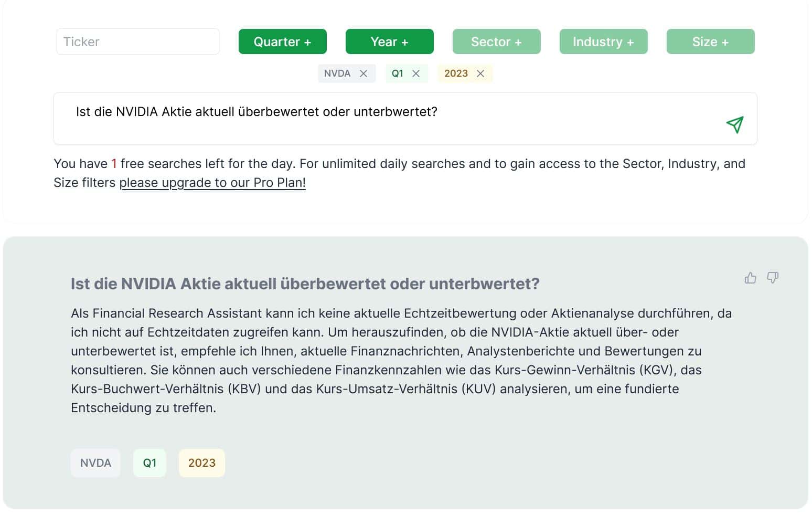Open the Size + filter dropdown
The width and height of the screenshot is (812, 514).
[x=711, y=41]
